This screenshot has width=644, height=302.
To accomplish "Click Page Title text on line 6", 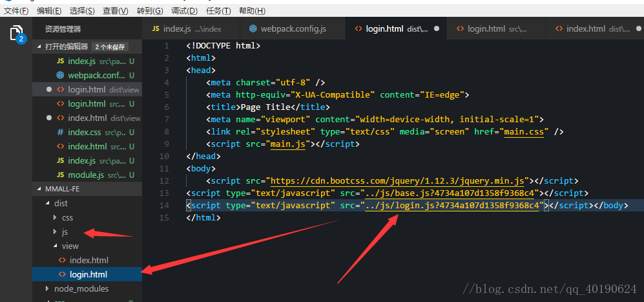I will coord(265,107).
